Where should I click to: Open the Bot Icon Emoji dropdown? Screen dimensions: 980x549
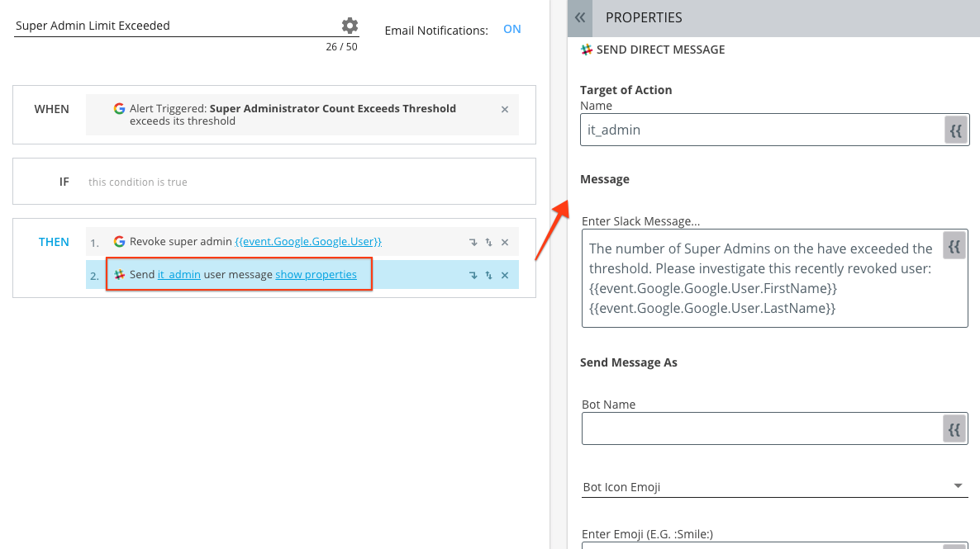coord(958,486)
